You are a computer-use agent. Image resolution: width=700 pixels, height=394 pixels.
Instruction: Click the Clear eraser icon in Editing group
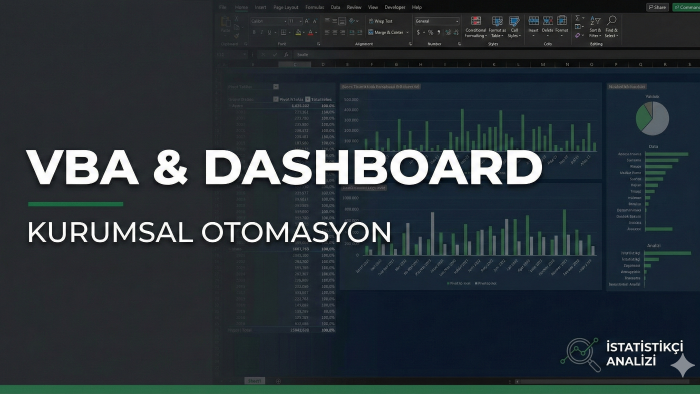click(x=577, y=35)
